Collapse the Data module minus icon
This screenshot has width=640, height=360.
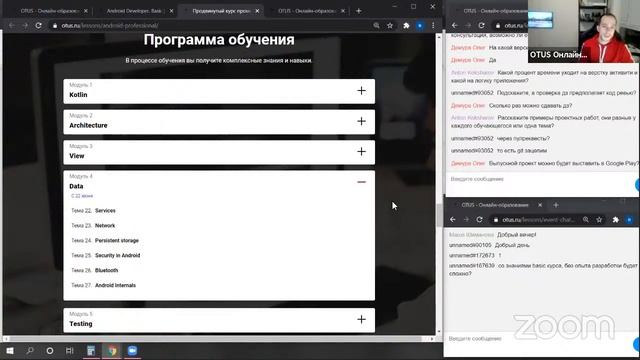coord(361,182)
